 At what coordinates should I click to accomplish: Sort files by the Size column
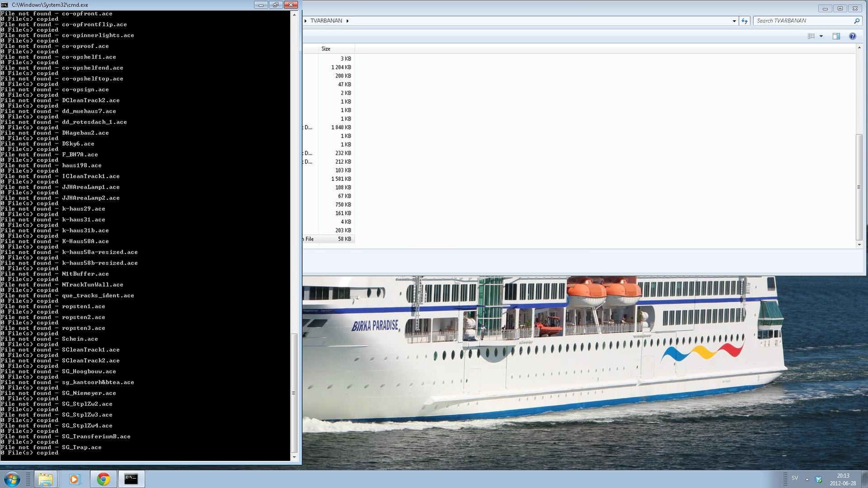click(x=337, y=49)
